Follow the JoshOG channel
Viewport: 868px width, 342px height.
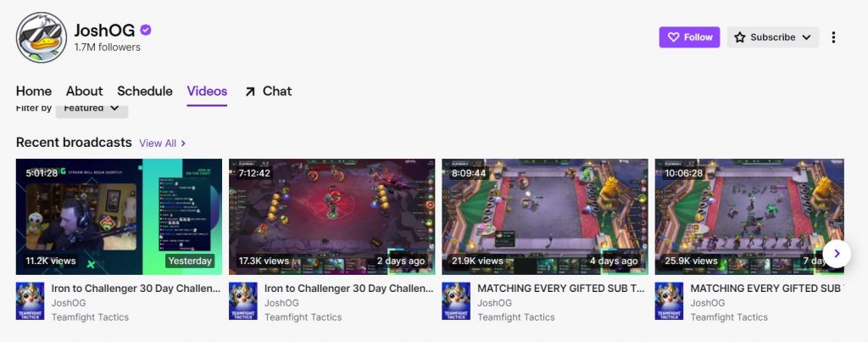pyautogui.click(x=689, y=37)
